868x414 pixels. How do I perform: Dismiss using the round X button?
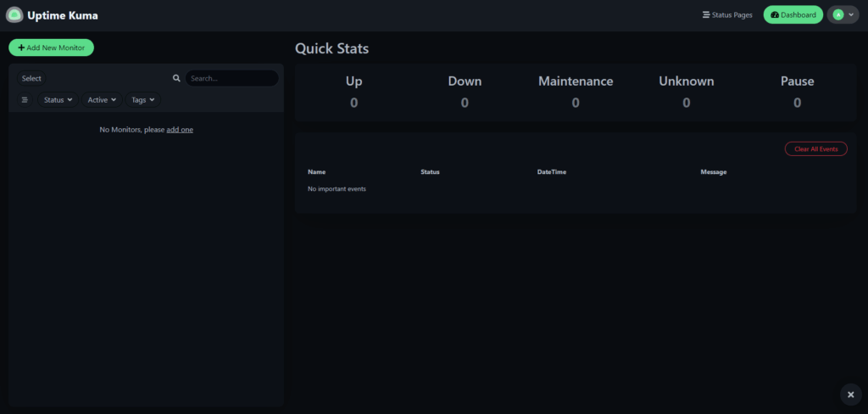coord(850,394)
